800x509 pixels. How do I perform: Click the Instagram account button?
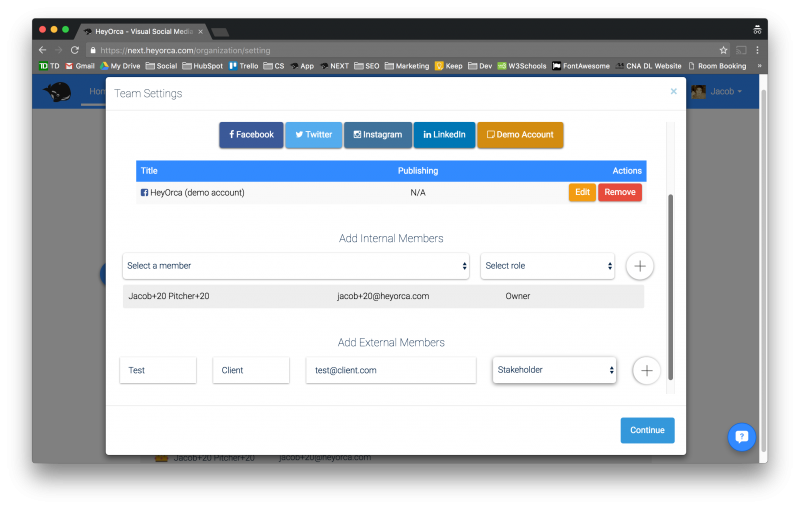click(378, 135)
